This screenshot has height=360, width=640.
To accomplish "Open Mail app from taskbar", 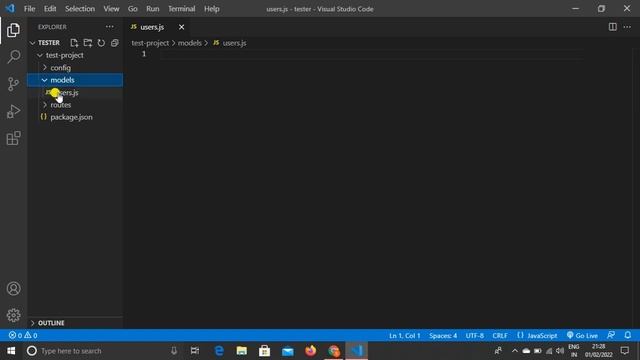I will pyautogui.click(x=288, y=351).
